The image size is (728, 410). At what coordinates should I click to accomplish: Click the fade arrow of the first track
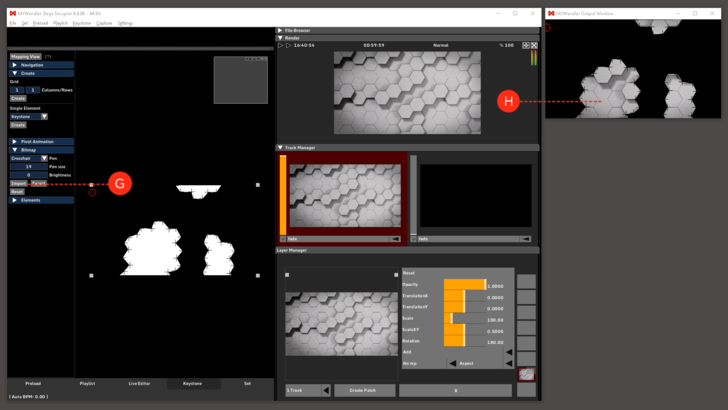[395, 239]
